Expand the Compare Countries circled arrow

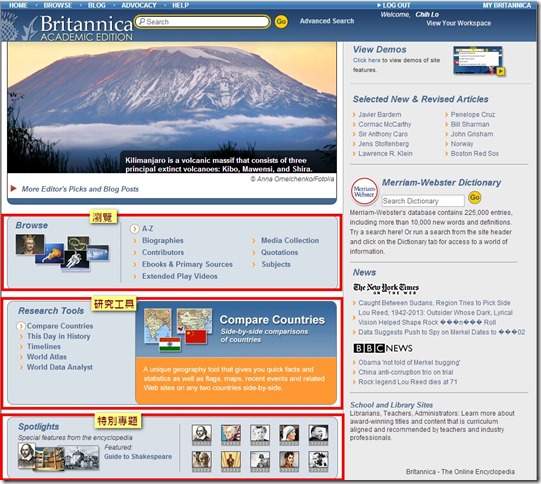pos(21,326)
